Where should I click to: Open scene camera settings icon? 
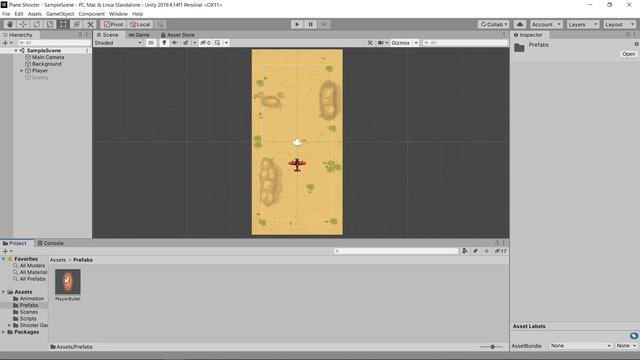point(381,43)
